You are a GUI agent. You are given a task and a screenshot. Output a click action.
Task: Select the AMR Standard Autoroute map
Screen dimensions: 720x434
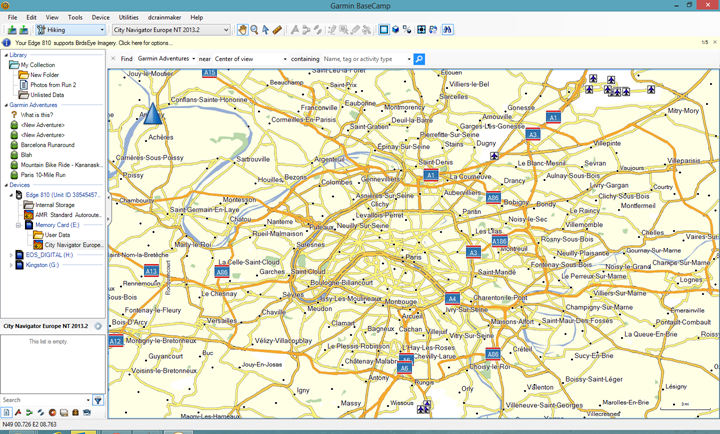(68, 215)
